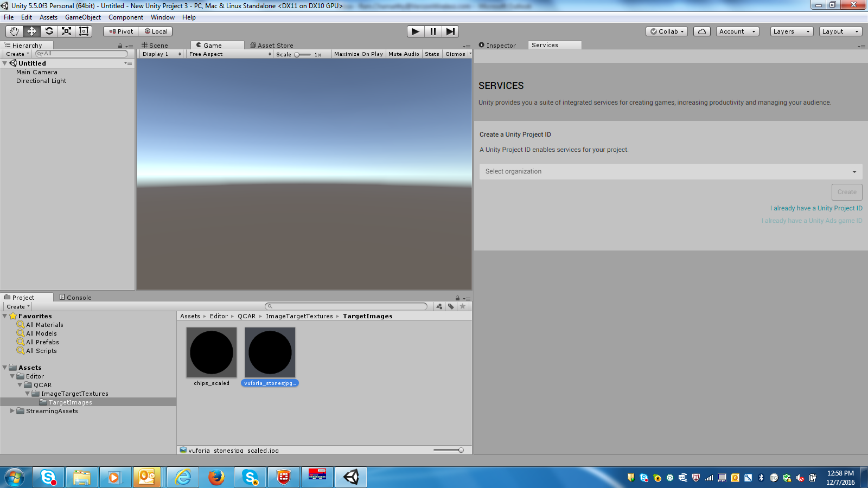Viewport: 868px width, 488px height.
Task: Open Outlook from the taskbar
Action: click(x=147, y=477)
